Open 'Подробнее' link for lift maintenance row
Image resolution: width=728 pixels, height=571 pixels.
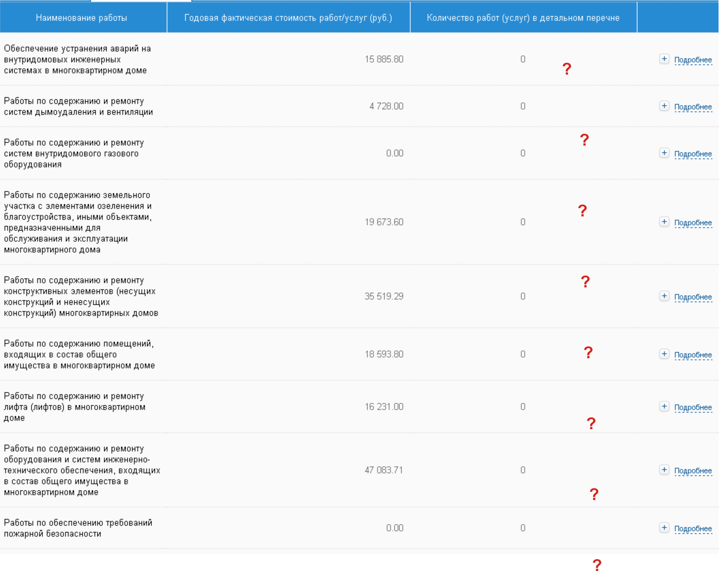tap(693, 407)
